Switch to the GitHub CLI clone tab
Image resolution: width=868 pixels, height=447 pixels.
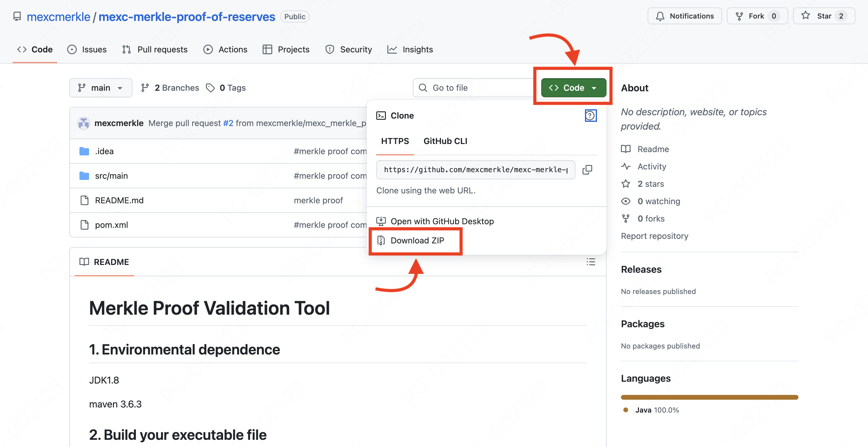pyautogui.click(x=445, y=141)
